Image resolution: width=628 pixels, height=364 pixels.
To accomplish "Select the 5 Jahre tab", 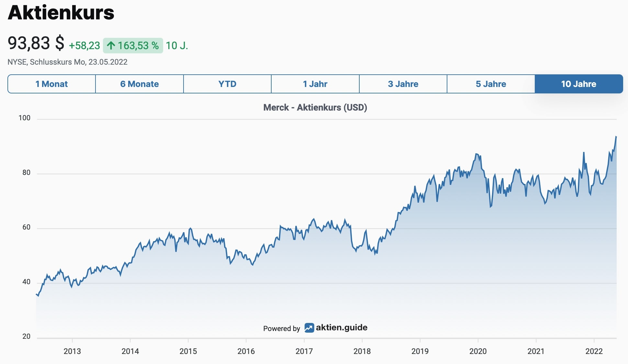I will [491, 84].
